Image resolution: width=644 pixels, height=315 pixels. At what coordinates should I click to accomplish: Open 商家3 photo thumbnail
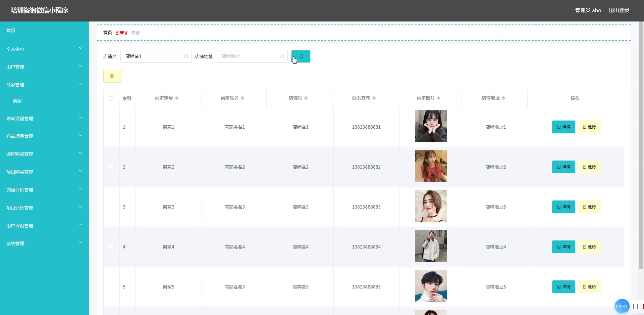431,206
